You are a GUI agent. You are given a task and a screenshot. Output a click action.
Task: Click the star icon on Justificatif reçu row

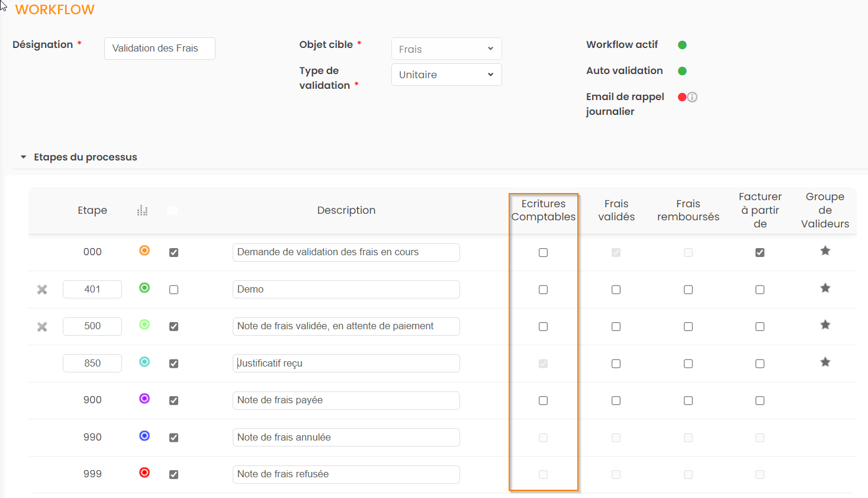(825, 362)
